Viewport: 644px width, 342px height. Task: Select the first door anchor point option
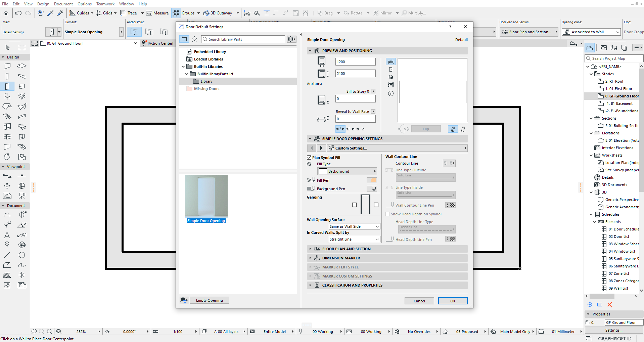tap(134, 32)
